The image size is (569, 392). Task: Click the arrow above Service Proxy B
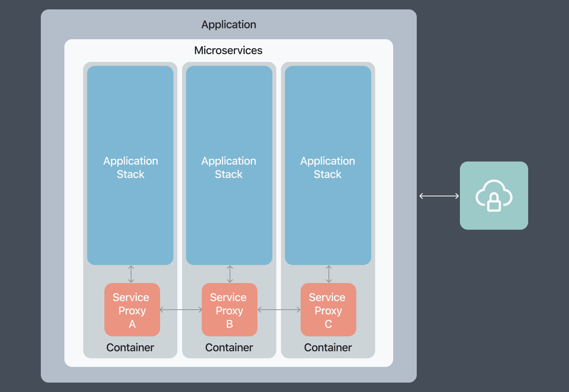click(230, 274)
